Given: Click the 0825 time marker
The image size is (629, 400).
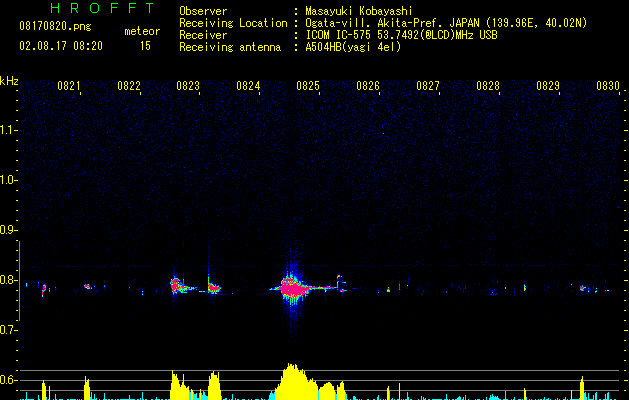Looking at the screenshot, I should [x=308, y=87].
